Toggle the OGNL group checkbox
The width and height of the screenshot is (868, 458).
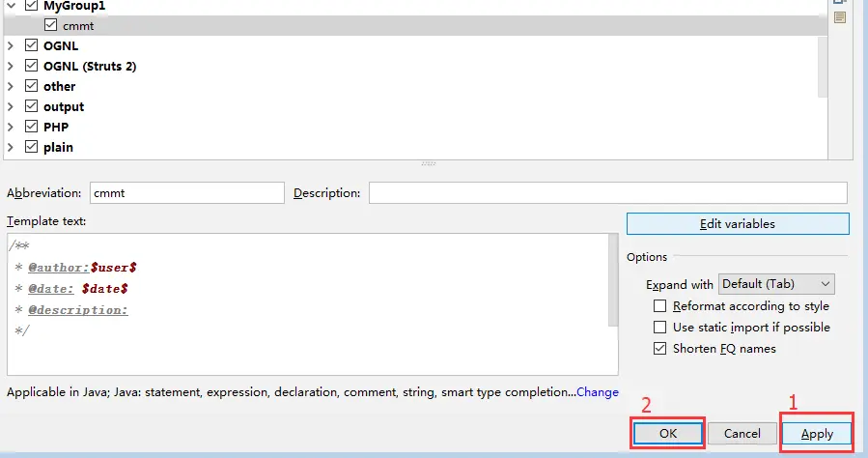tap(32, 45)
